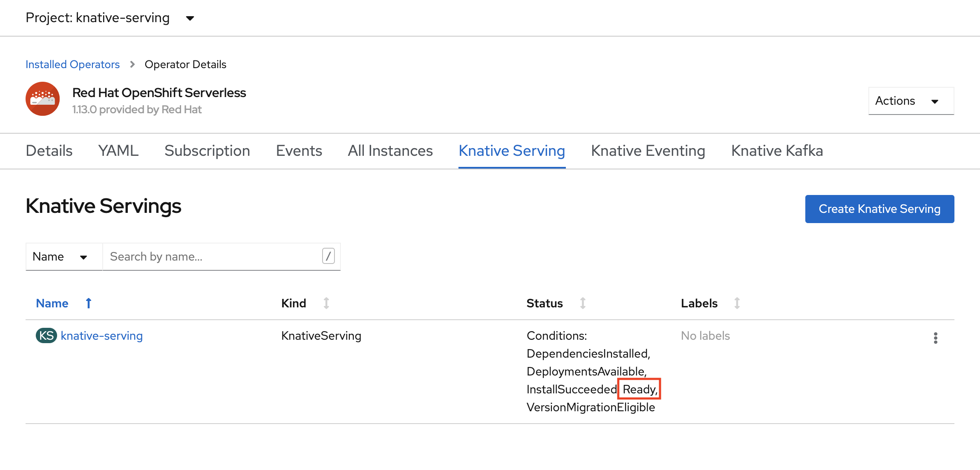Switch to the Knative Kafka tab
This screenshot has height=470, width=980.
(777, 150)
